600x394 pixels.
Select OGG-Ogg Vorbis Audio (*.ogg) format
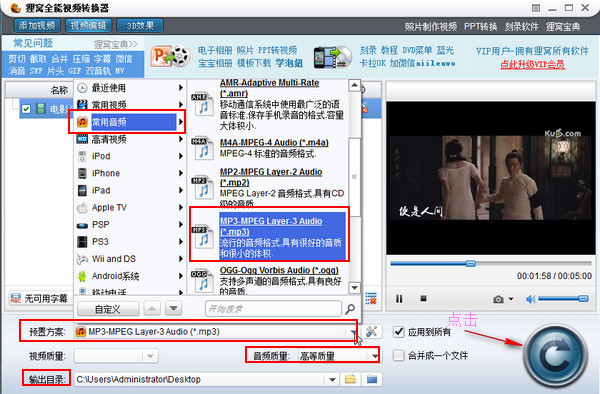279,270
